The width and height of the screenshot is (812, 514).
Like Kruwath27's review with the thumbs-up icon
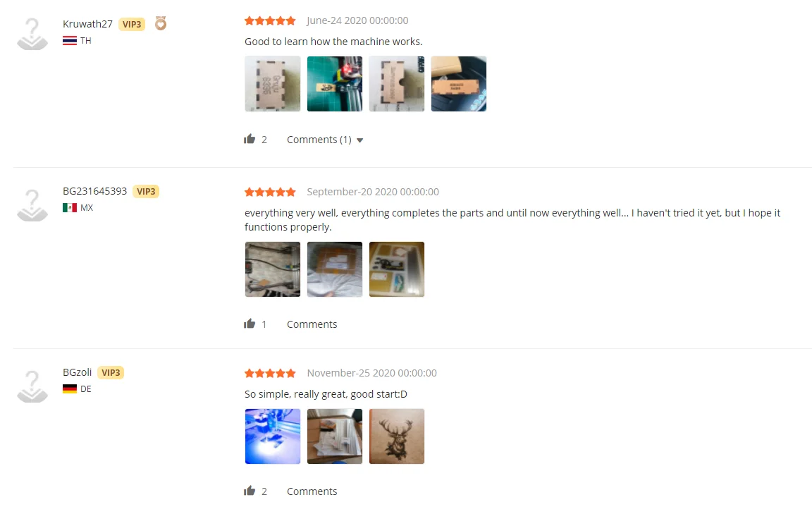(250, 139)
